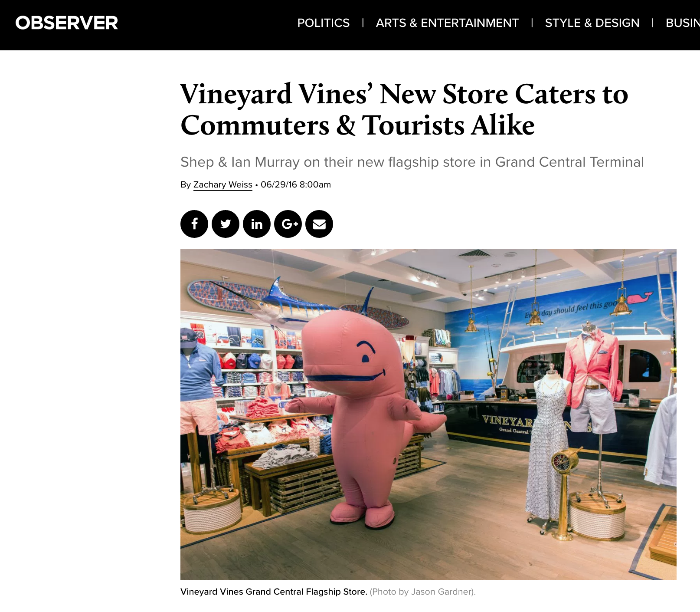Share the article on Facebook

coord(194,224)
